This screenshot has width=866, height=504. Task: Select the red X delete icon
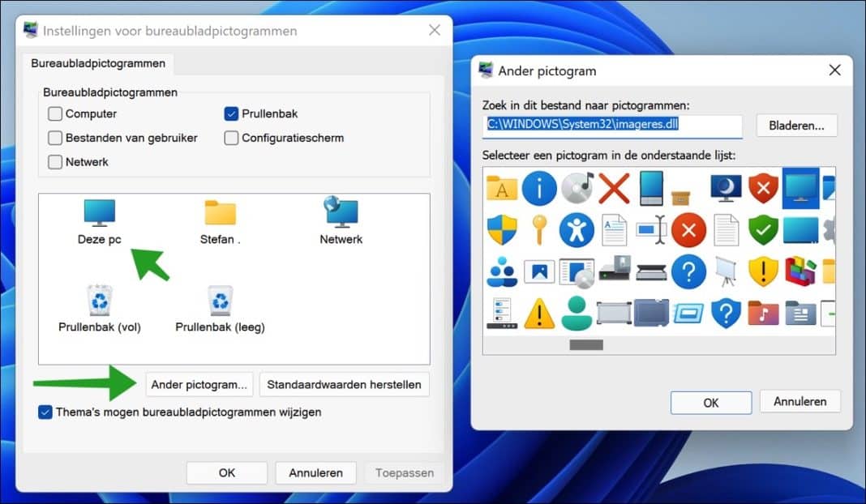pyautogui.click(x=615, y=188)
